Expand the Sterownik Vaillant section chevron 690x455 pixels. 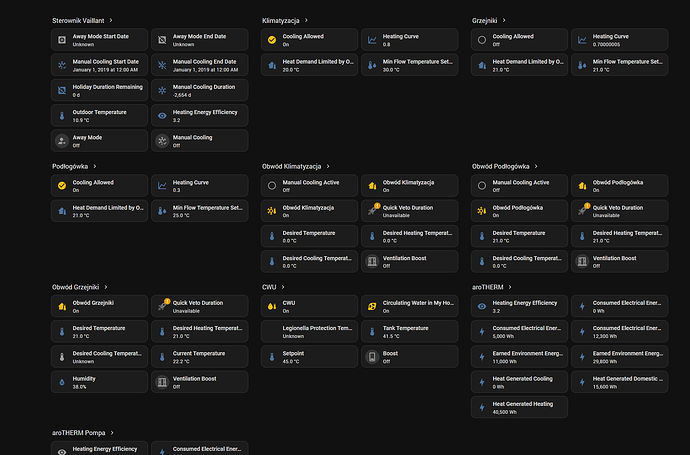112,20
